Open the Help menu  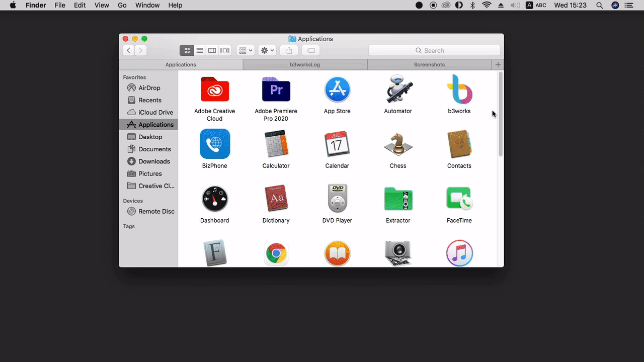coord(175,5)
